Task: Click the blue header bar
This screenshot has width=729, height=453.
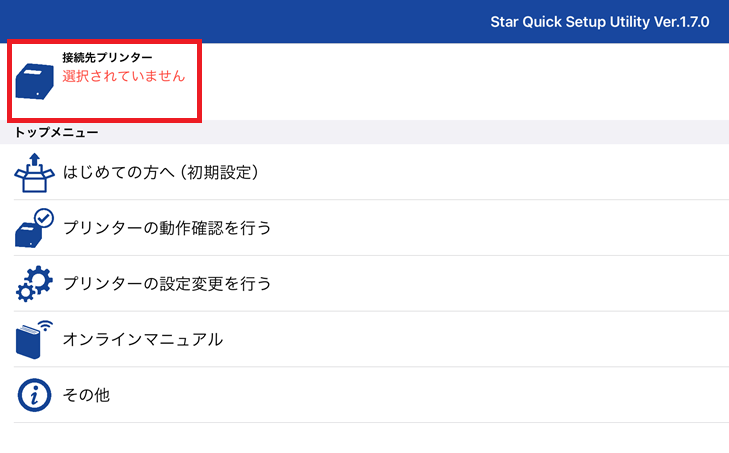Action: click(364, 21)
